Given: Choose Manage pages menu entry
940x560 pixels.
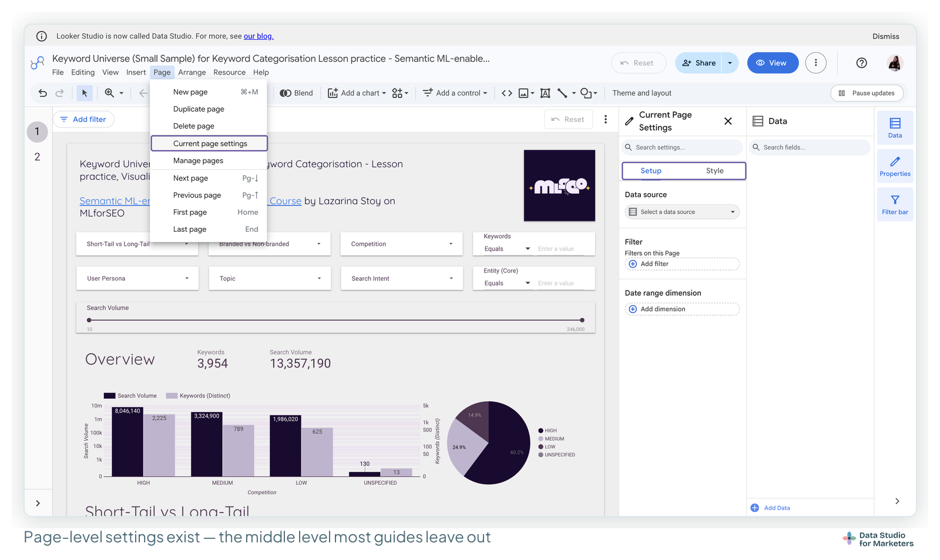Looking at the screenshot, I should (209, 161).
